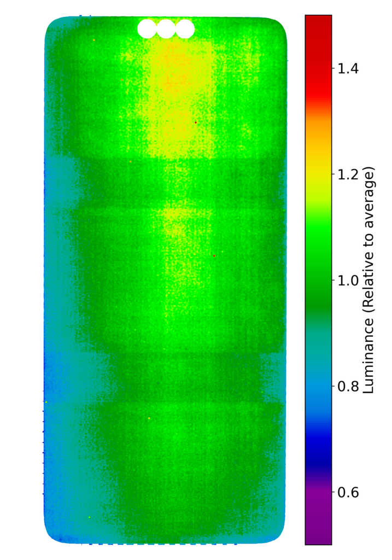392x560 pixels.
Task: Click the light blue band on color scale
Action: coord(318,394)
